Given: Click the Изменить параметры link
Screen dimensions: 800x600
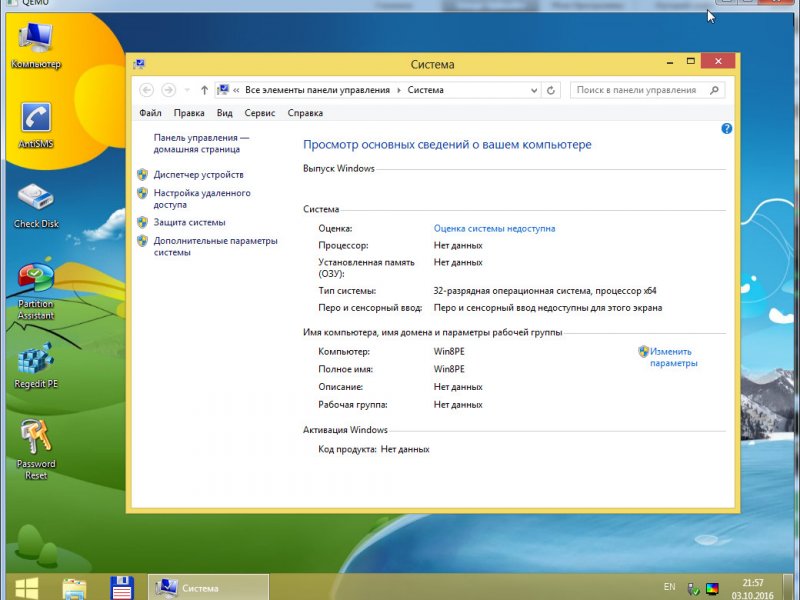Looking at the screenshot, I should (x=673, y=357).
